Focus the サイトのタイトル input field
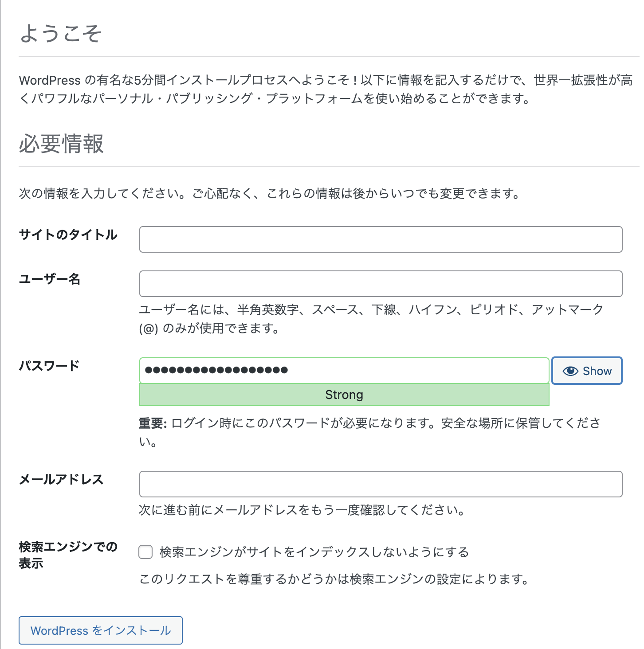The image size is (644, 649). pyautogui.click(x=381, y=239)
